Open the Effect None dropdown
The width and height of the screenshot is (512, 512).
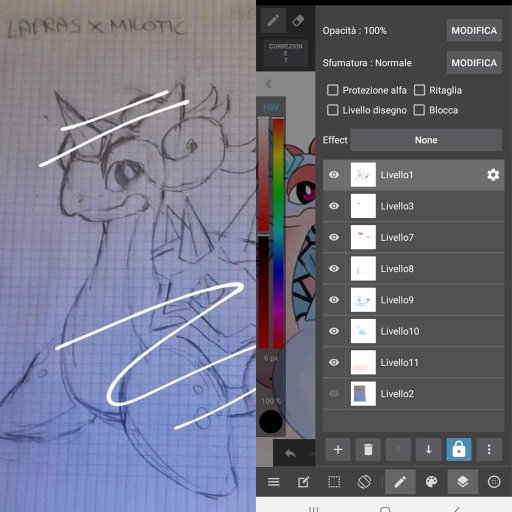point(426,140)
